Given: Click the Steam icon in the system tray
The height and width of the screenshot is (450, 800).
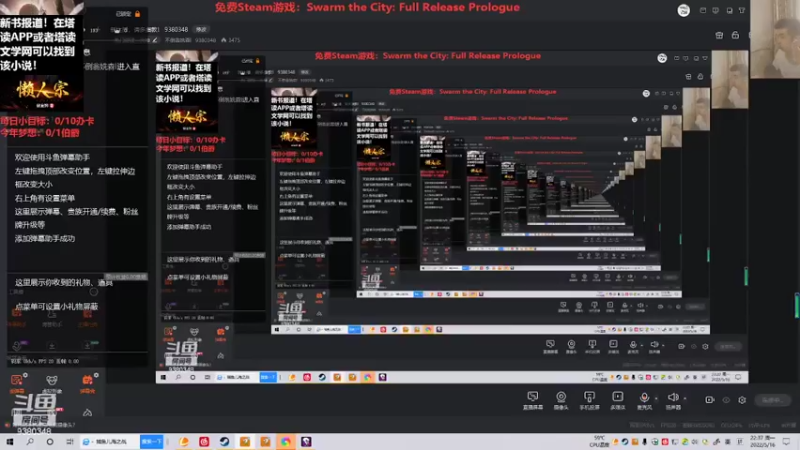Looking at the screenshot, I should point(625,442).
